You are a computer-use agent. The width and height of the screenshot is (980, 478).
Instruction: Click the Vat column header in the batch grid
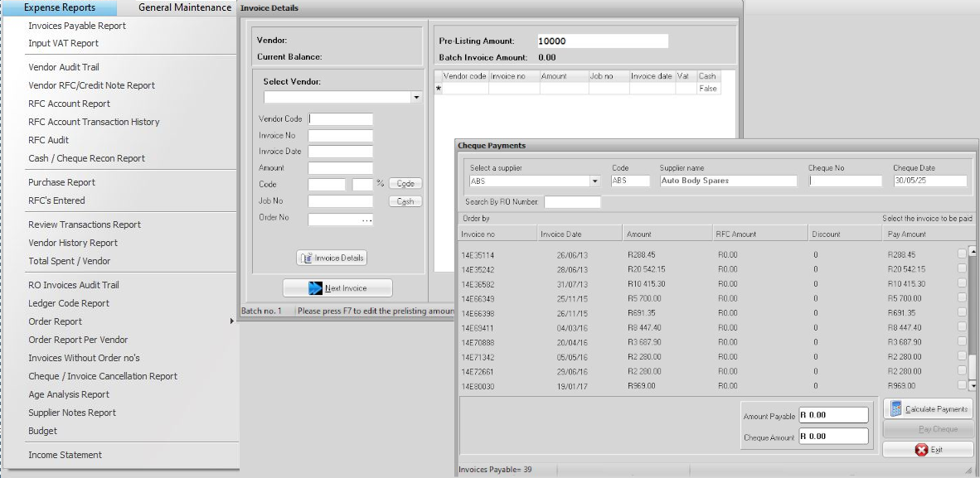(x=686, y=76)
